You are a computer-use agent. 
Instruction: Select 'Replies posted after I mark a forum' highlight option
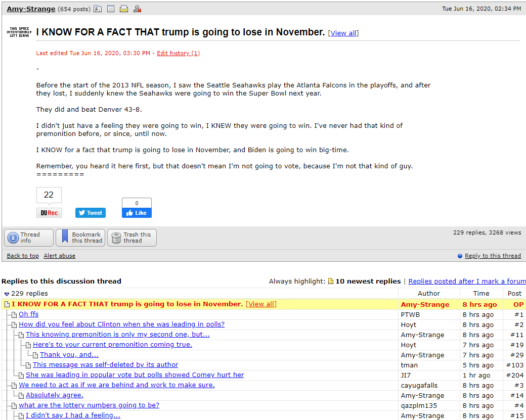467,281
